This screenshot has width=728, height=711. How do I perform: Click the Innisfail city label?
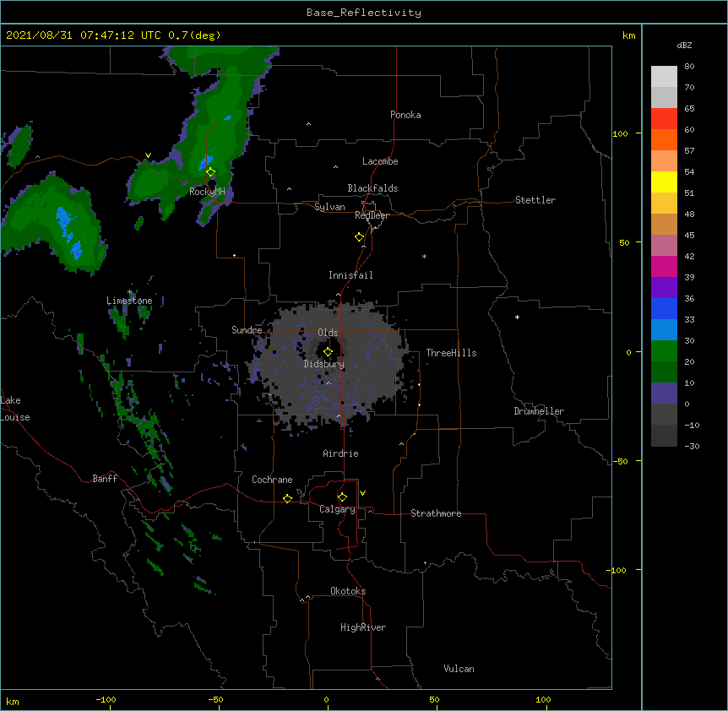pos(350,275)
